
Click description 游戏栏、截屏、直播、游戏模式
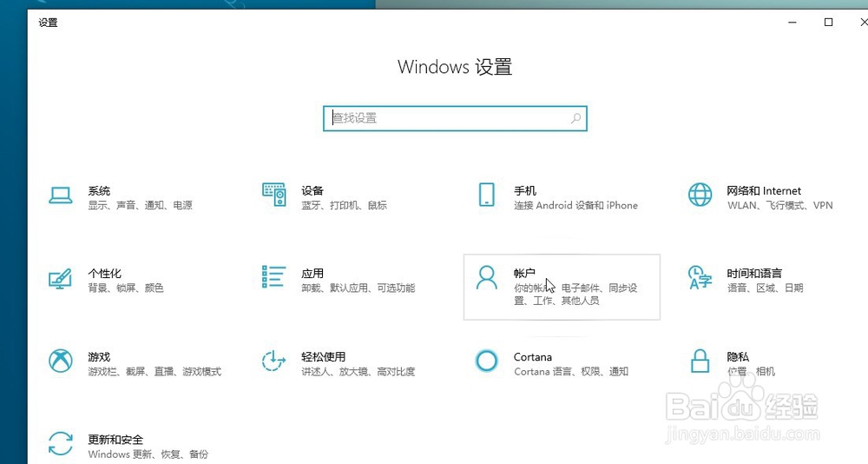[155, 371]
